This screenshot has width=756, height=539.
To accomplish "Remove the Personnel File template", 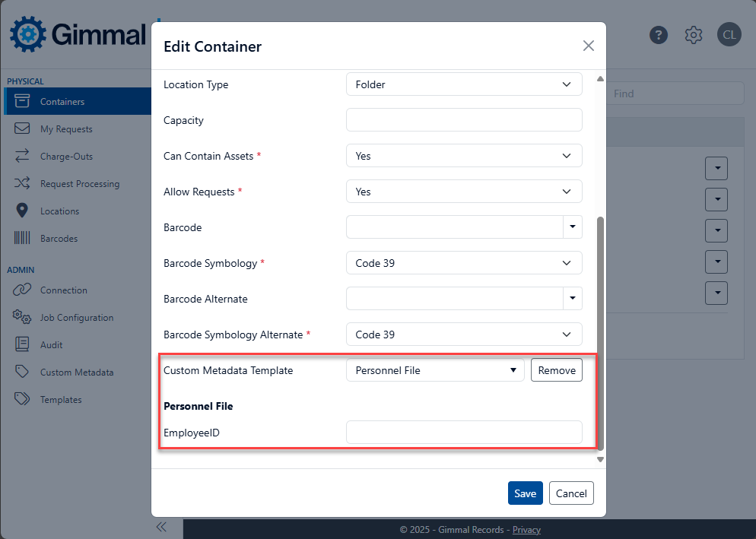I will pos(557,370).
